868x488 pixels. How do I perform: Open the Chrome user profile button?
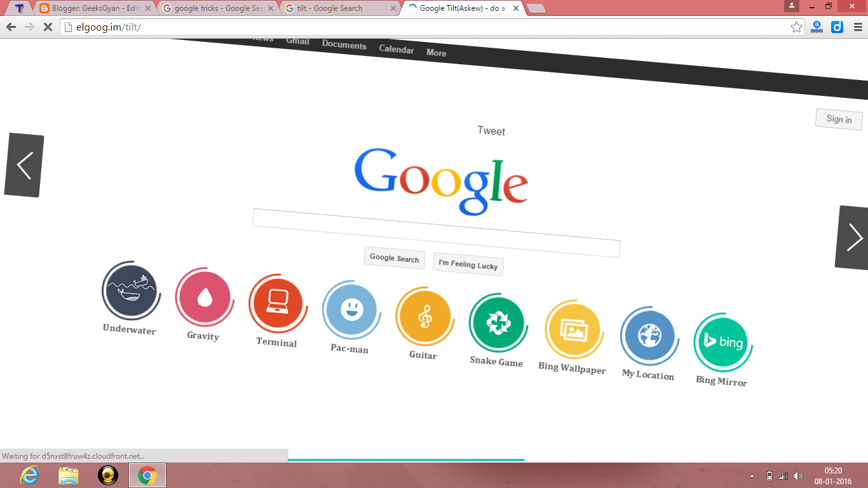[792, 6]
